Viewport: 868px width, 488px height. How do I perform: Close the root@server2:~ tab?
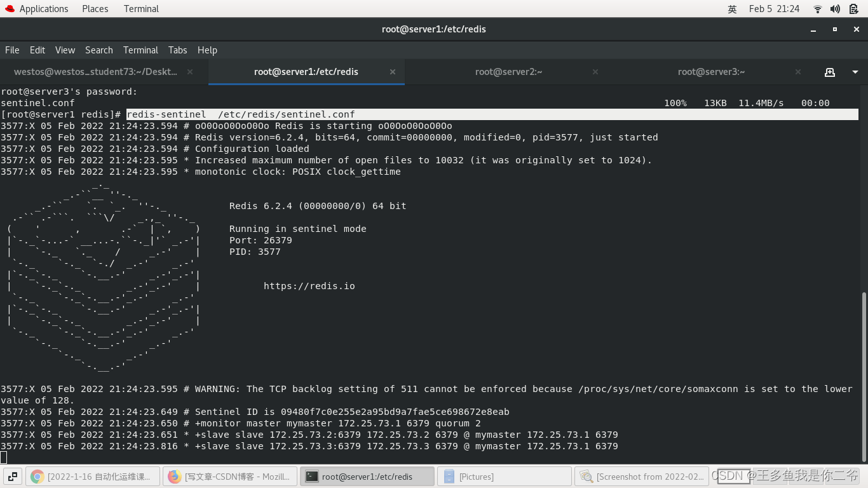tap(595, 72)
